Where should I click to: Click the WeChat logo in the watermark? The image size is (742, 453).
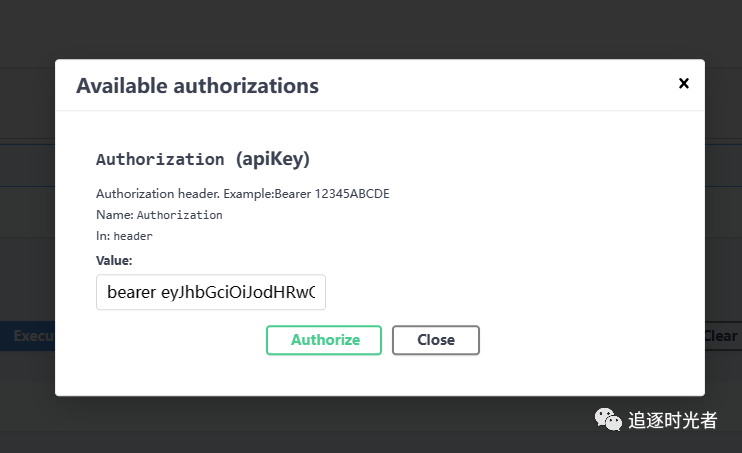[608, 419]
